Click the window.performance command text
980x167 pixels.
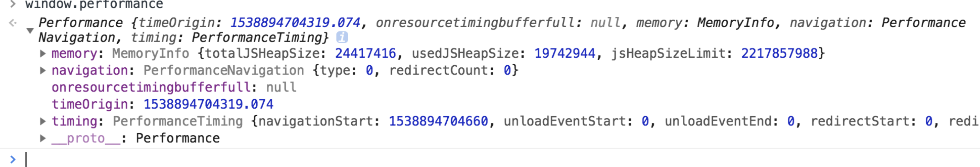94,4
